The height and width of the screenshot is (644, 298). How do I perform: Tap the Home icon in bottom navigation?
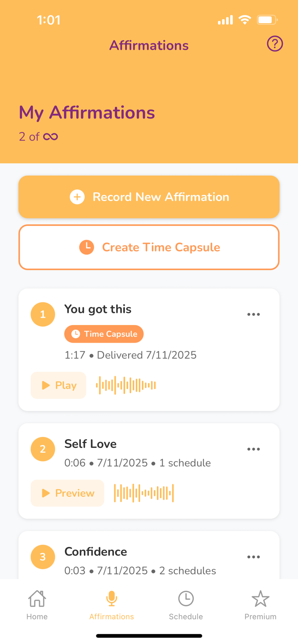pos(37,598)
